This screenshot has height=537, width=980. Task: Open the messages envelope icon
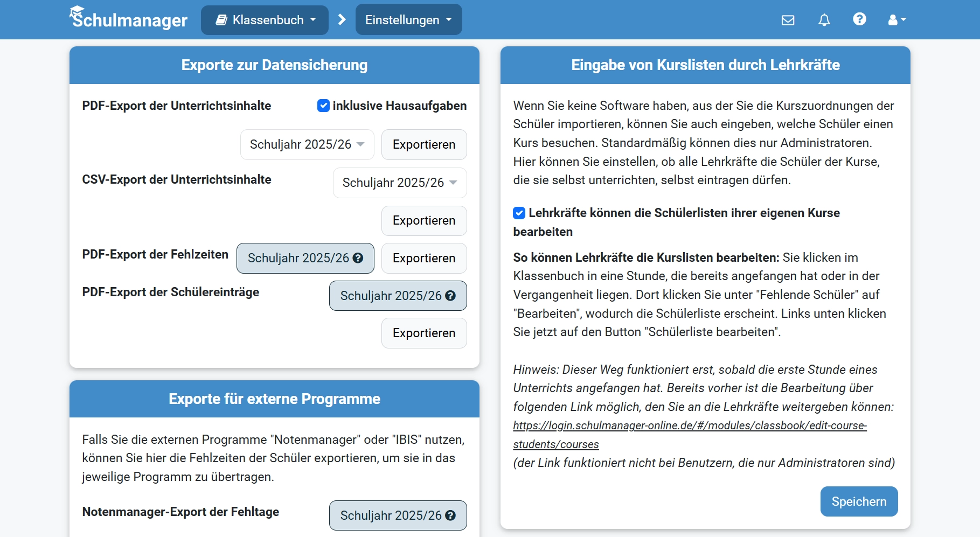[x=788, y=20]
